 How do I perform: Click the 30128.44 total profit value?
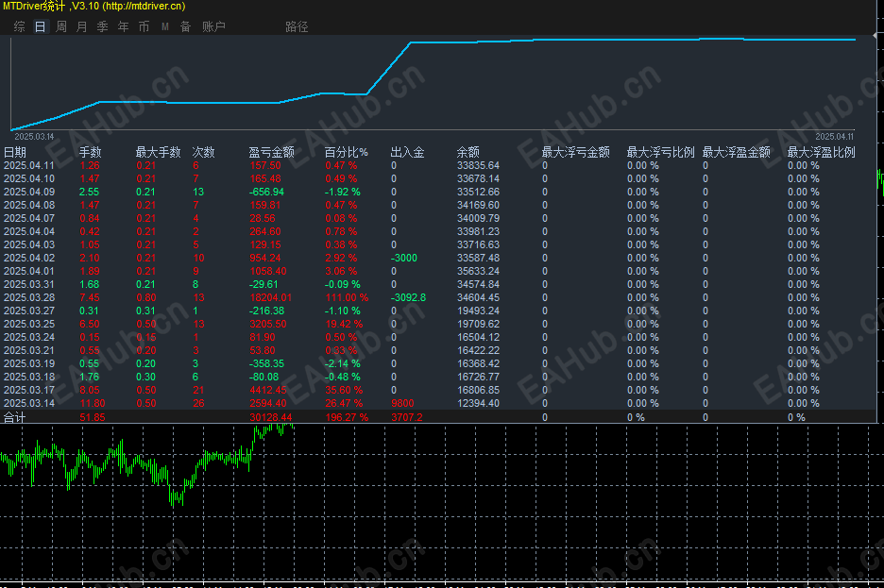[271, 417]
